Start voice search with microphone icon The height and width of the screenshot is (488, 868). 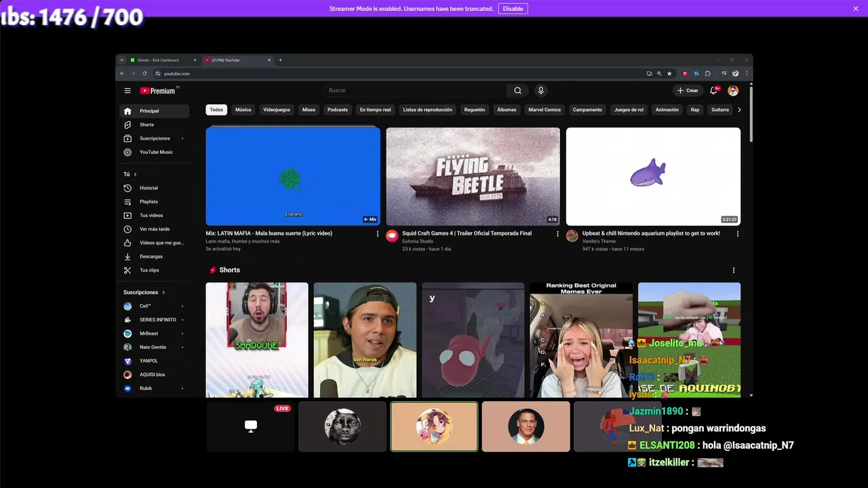pyautogui.click(x=540, y=90)
